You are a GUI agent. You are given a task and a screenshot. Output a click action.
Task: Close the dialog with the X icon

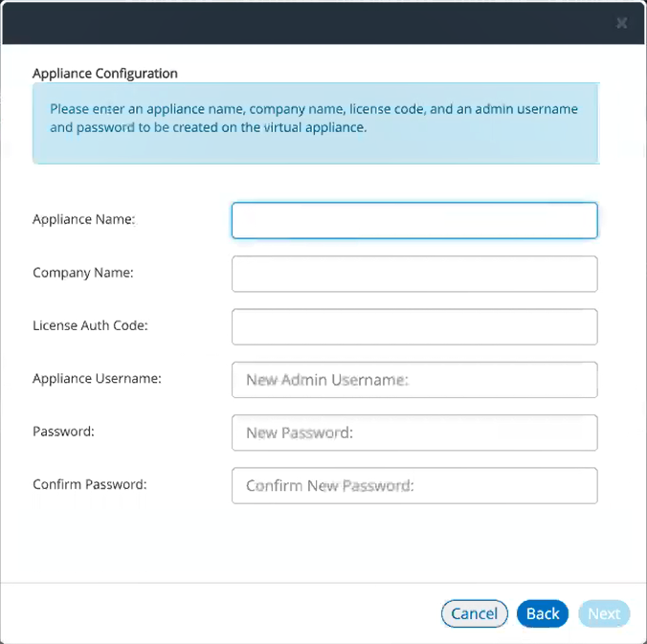(621, 23)
